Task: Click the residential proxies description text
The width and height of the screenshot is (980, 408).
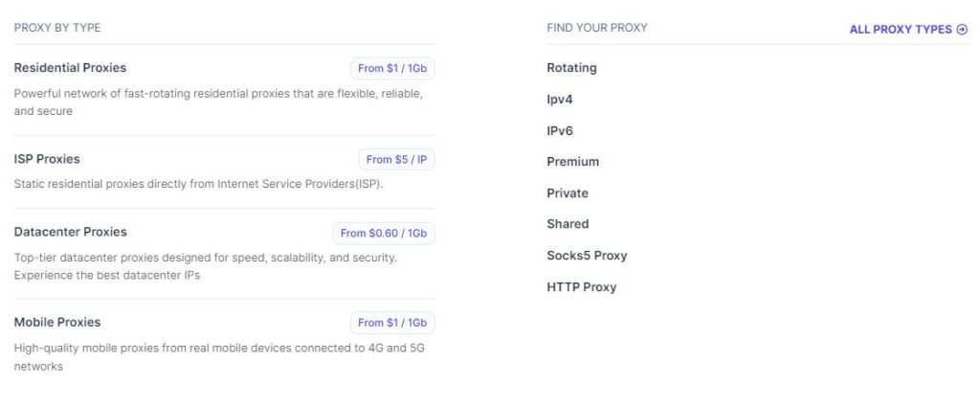Action: [x=219, y=102]
